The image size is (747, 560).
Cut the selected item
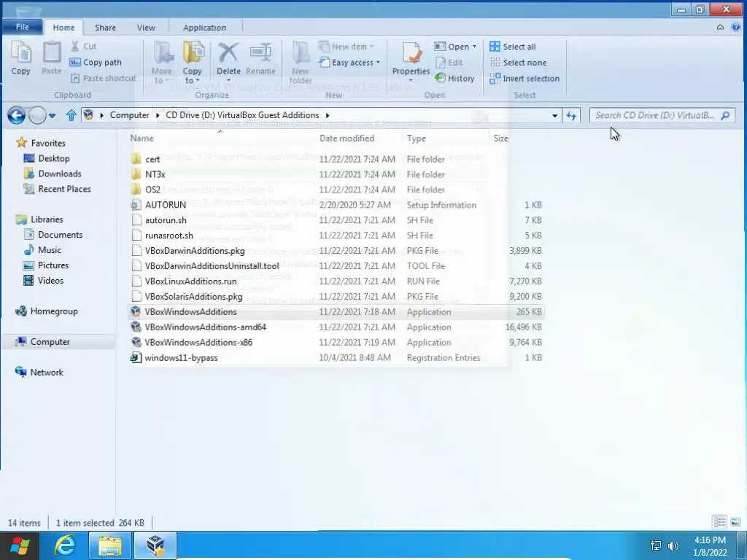[x=84, y=46]
